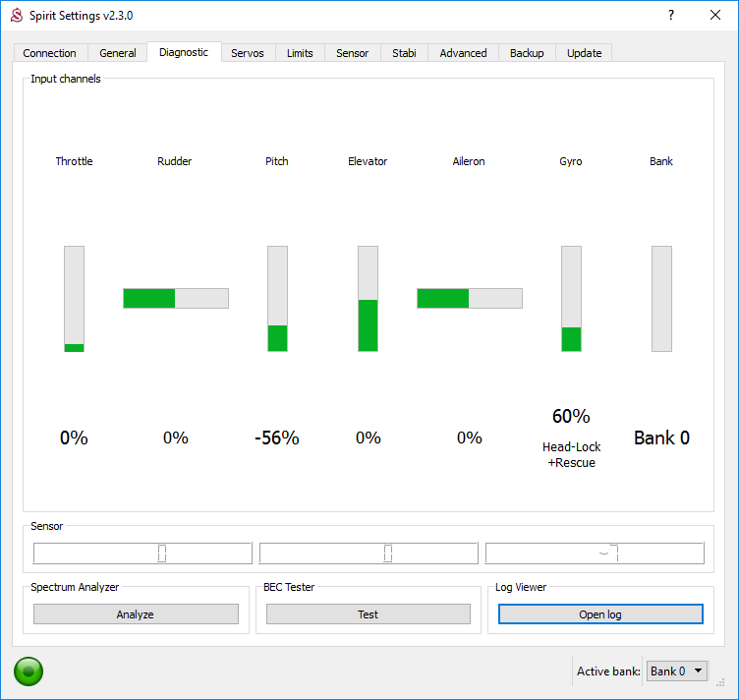739x700 pixels.
Task: Click the title bar help question mark
Action: click(x=671, y=16)
